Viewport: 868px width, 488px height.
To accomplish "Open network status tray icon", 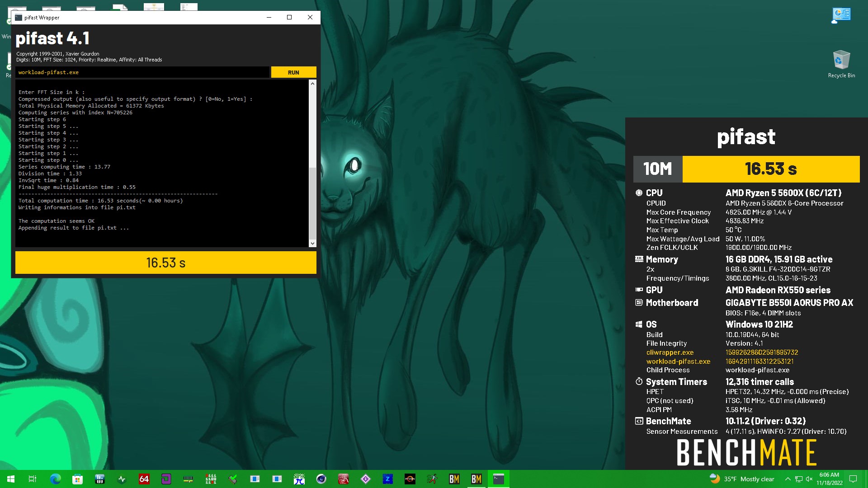I will [799, 479].
